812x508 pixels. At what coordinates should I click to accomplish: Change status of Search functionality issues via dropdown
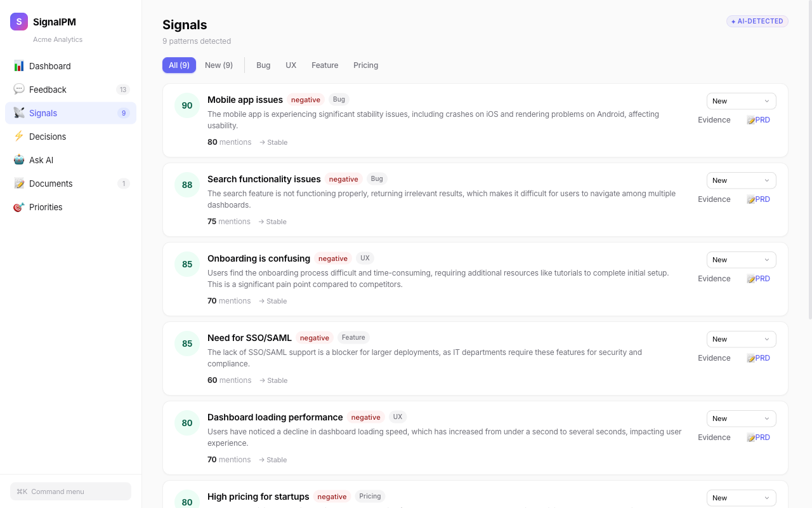(741, 180)
